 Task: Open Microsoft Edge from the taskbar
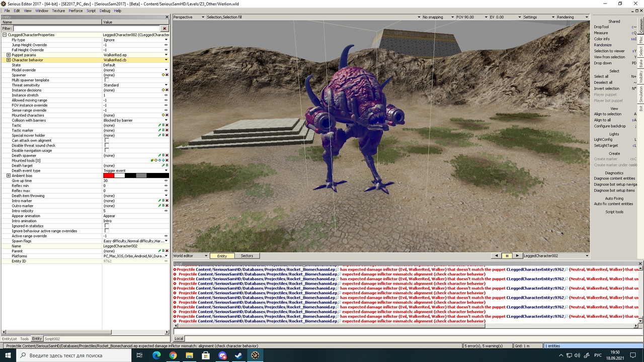click(x=156, y=355)
